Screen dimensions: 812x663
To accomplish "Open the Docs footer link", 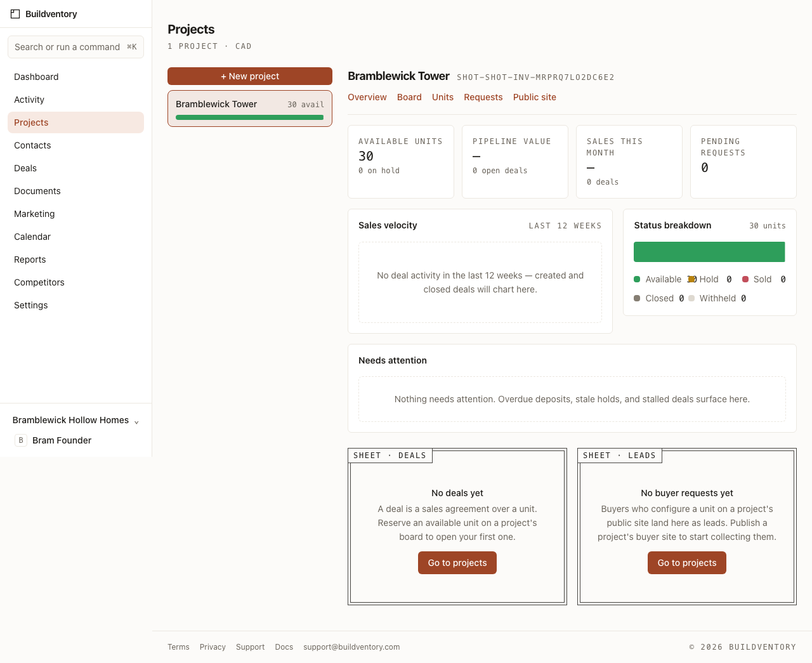I will [284, 647].
